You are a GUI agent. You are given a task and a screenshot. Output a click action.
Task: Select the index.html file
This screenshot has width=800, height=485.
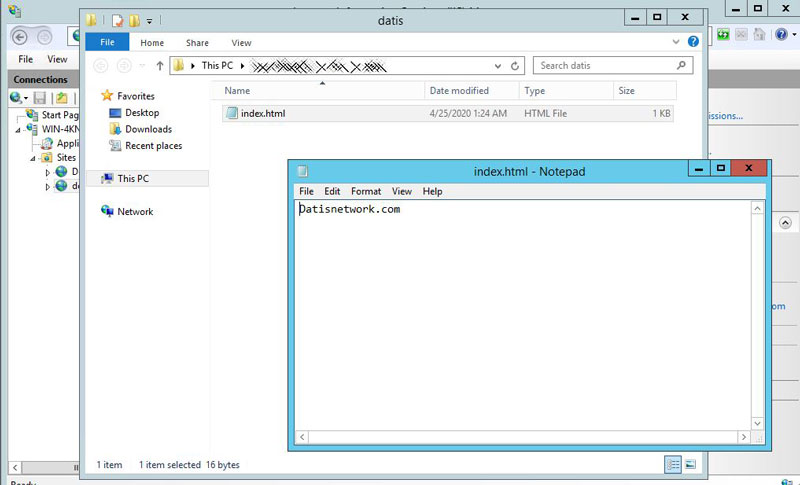coord(447,113)
